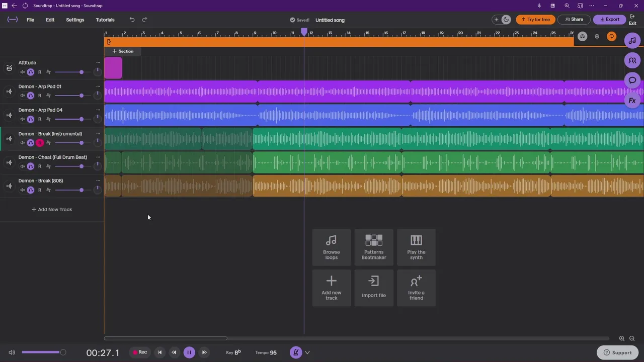The image size is (644, 362).
Task: Open the Edit menu
Action: 50,20
